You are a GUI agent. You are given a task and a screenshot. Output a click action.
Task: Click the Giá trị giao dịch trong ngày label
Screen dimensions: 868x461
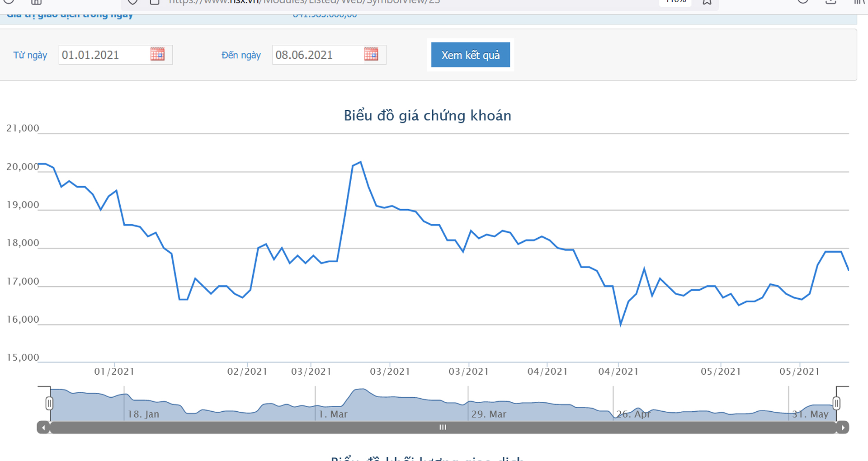[x=70, y=16]
